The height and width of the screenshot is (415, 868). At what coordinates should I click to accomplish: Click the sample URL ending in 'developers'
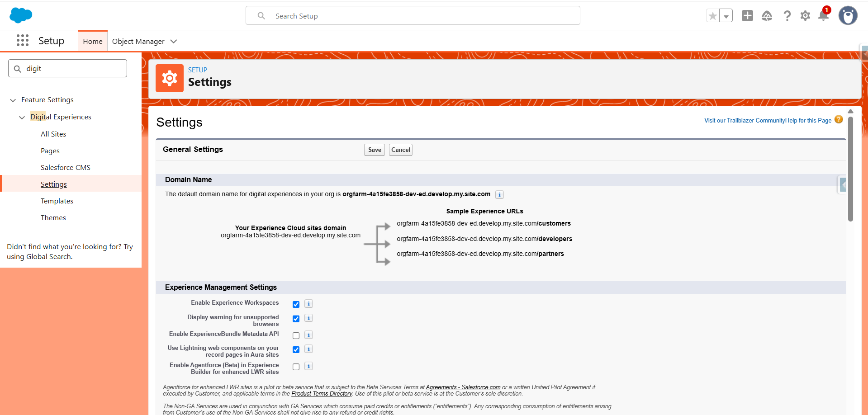point(484,239)
